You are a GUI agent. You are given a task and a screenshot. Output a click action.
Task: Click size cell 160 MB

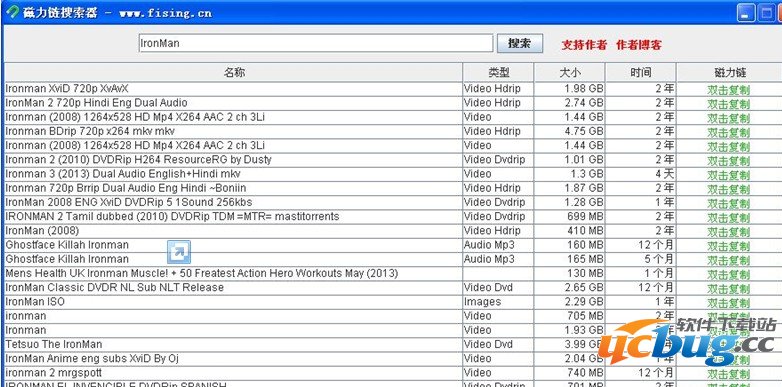[x=570, y=245]
